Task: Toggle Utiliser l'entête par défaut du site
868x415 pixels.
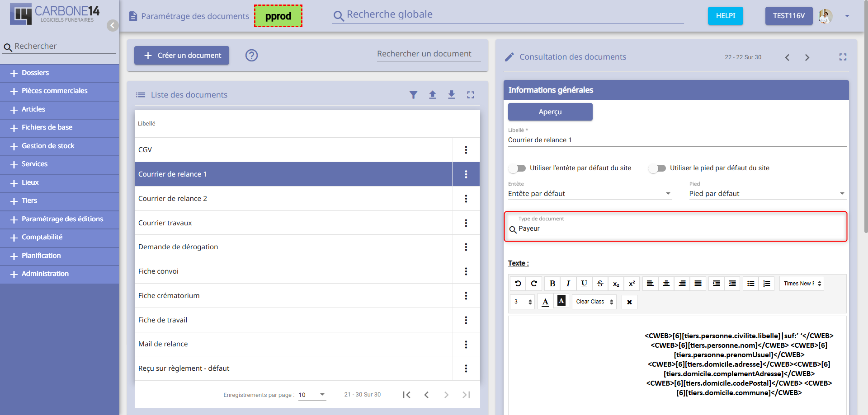Action: (517, 168)
